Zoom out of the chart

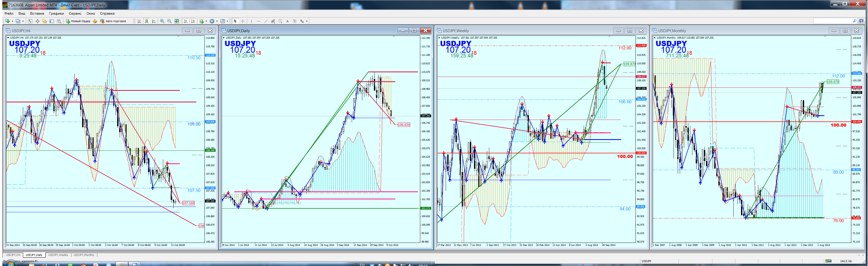coord(169,21)
